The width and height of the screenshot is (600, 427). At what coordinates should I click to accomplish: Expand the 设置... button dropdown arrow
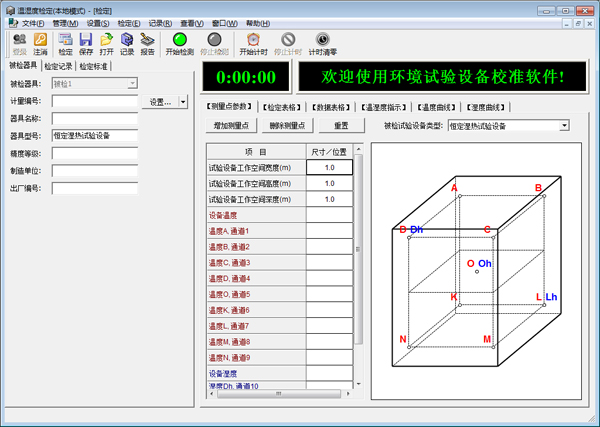click(183, 101)
